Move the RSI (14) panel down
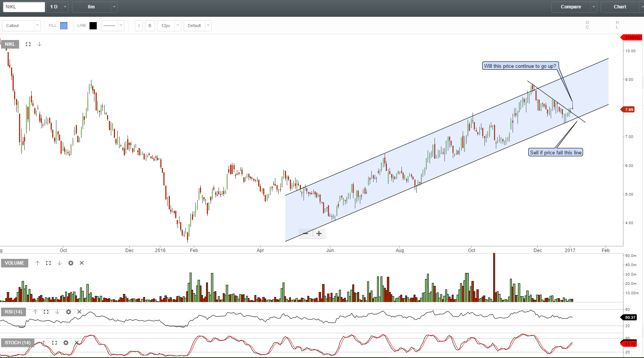 point(57,312)
